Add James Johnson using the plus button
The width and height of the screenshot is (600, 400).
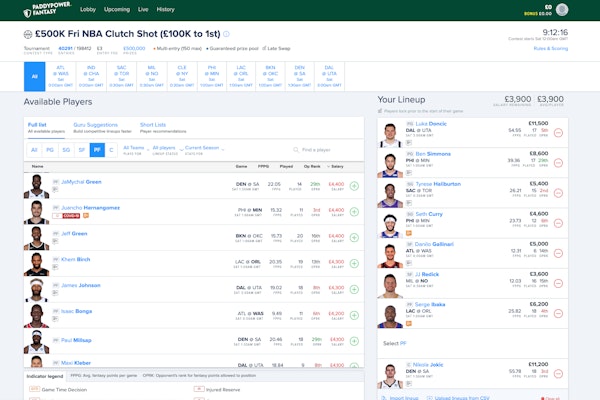354,289
